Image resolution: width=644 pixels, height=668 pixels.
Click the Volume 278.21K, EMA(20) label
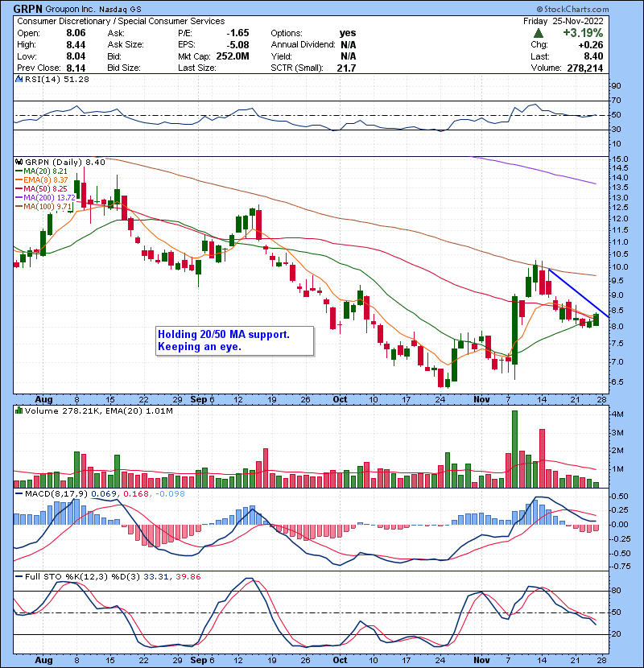pyautogui.click(x=98, y=410)
